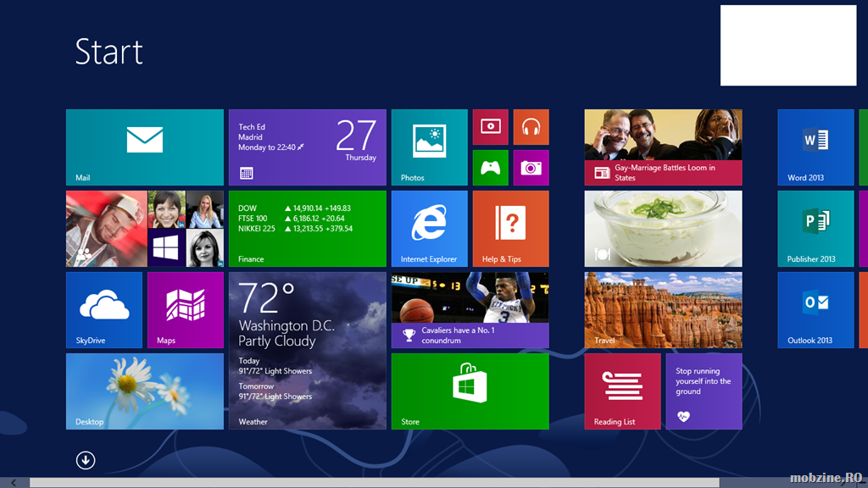Click the 72° temperature reading
The height and width of the screenshot is (488, 868).
click(x=266, y=297)
